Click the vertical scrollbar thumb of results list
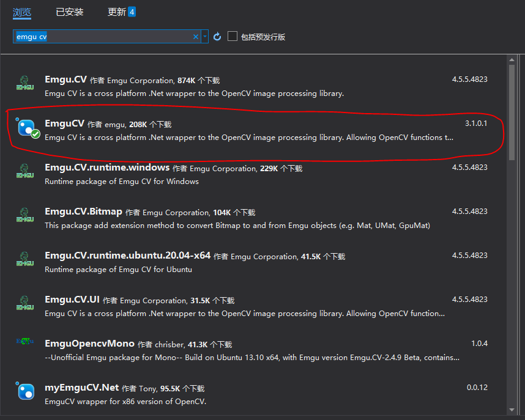Screen dimensions: 525x420 pos(512,112)
